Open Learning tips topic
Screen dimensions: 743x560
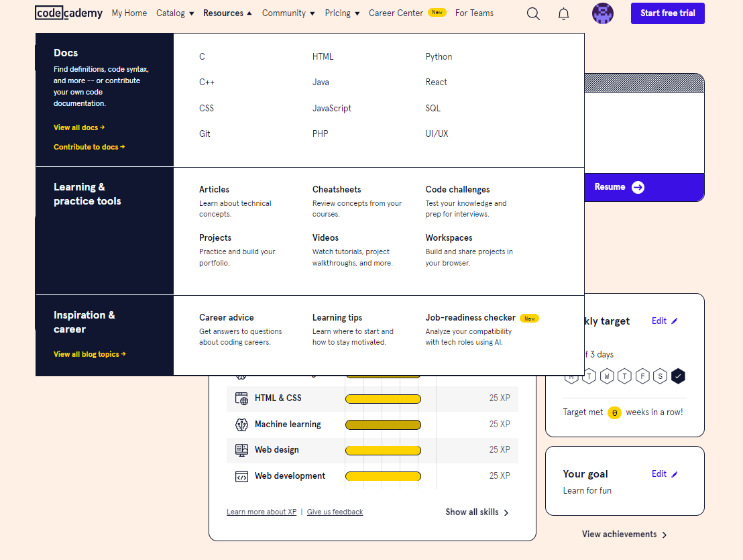pos(337,317)
